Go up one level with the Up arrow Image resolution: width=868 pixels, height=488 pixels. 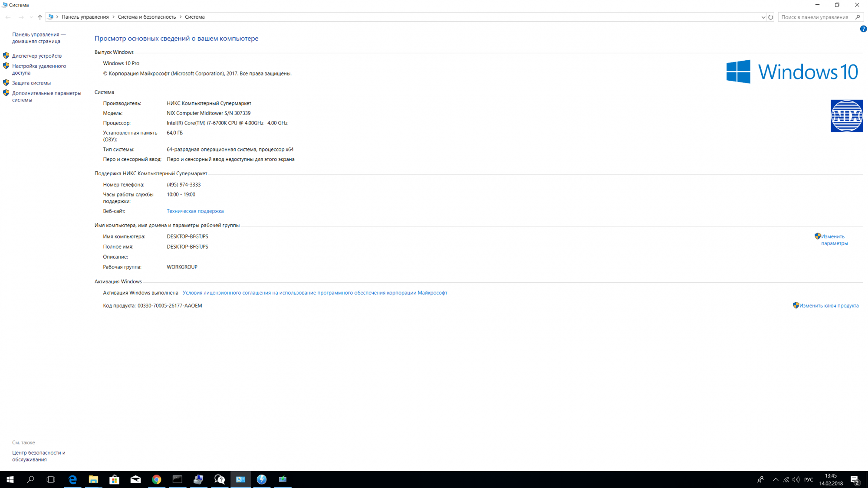[40, 17]
